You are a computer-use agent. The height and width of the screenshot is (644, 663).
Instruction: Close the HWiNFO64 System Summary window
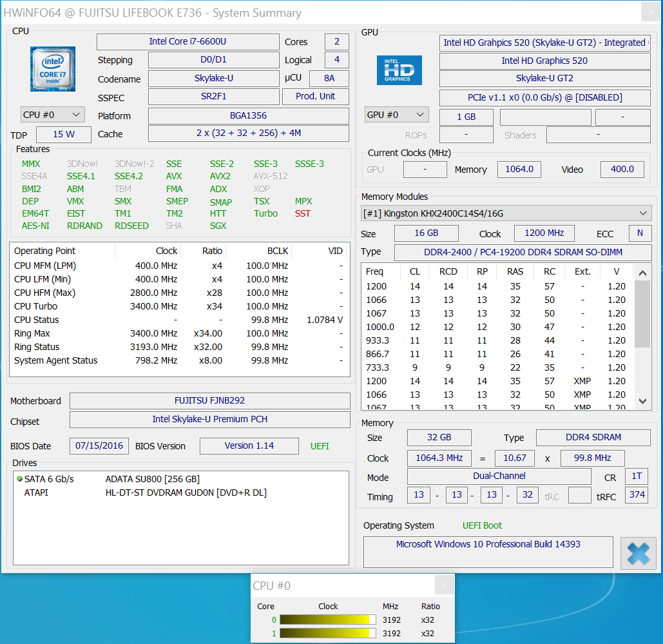(651, 12)
